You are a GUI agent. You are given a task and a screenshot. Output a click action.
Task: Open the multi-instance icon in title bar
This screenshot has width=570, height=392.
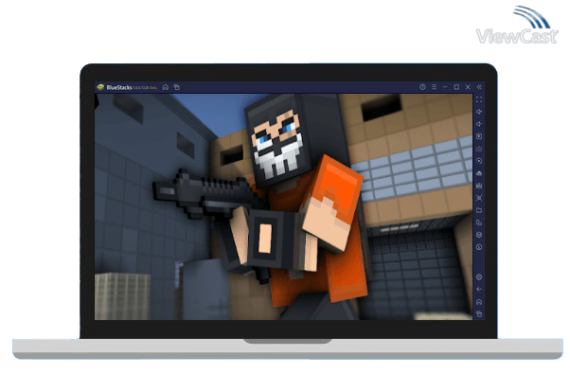point(176,87)
